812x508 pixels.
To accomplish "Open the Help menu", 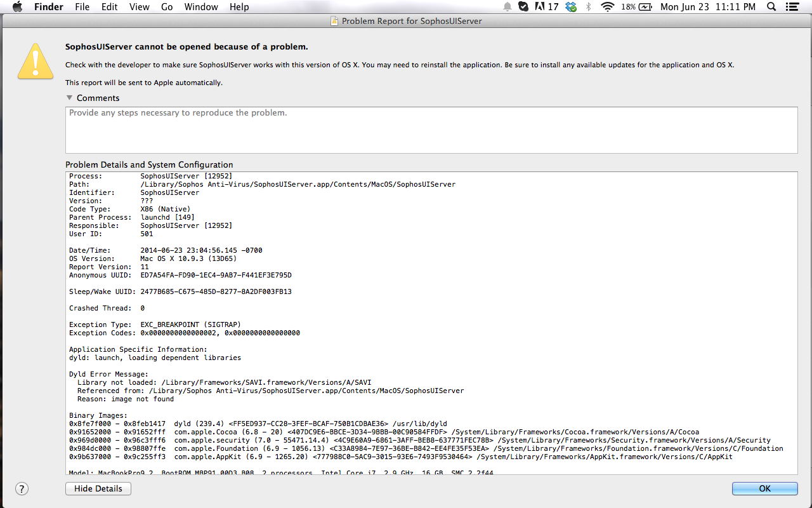I will tap(239, 7).
